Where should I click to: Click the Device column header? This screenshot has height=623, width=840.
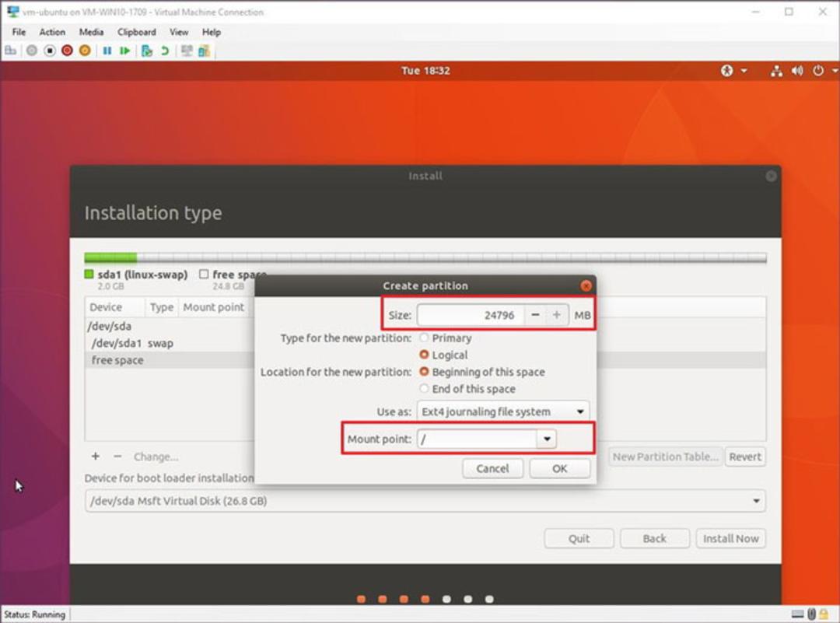(x=114, y=307)
